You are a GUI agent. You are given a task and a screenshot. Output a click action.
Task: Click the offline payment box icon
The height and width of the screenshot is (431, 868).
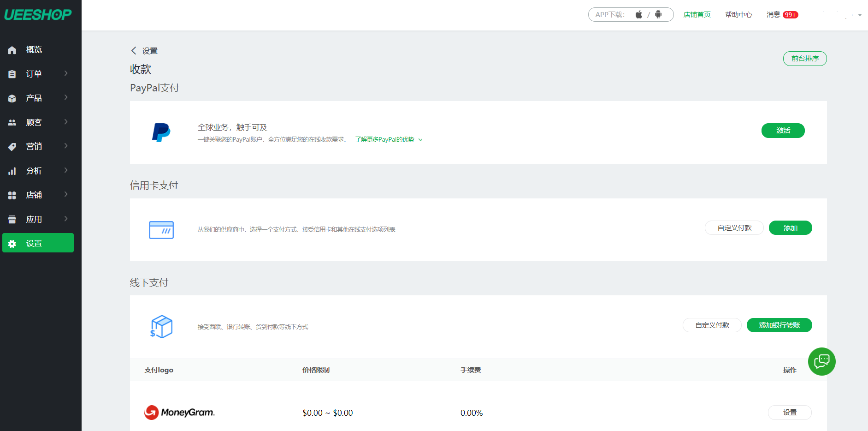(x=161, y=327)
